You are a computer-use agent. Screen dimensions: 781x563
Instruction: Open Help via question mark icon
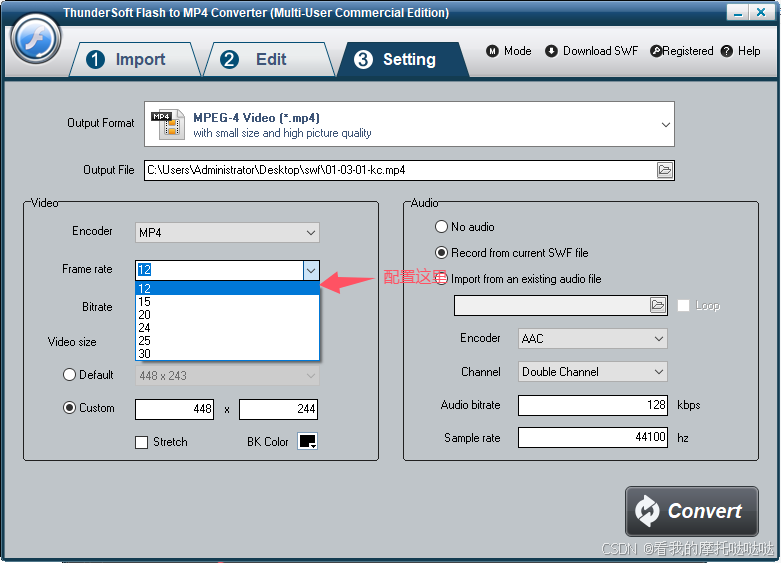click(x=727, y=51)
